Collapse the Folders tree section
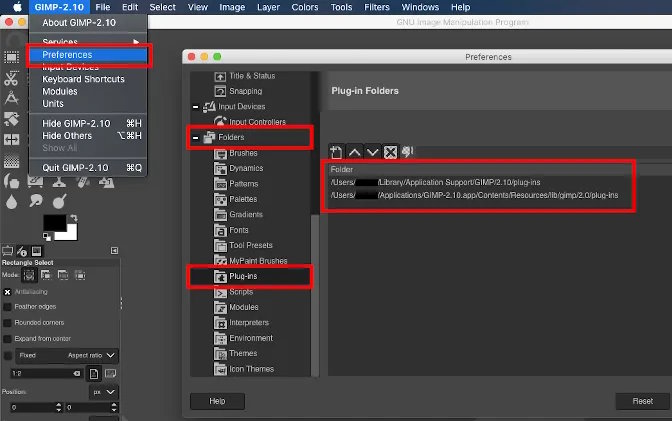 (196, 137)
